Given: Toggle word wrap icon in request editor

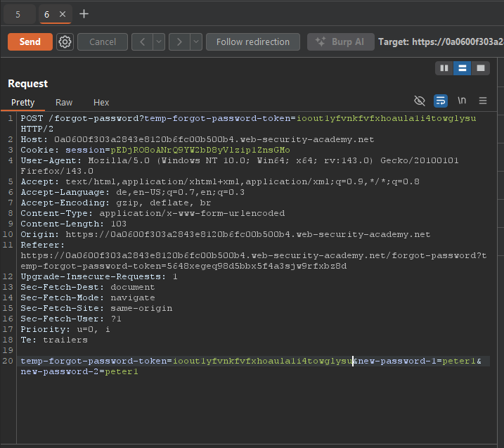Looking at the screenshot, I should coord(441,101).
